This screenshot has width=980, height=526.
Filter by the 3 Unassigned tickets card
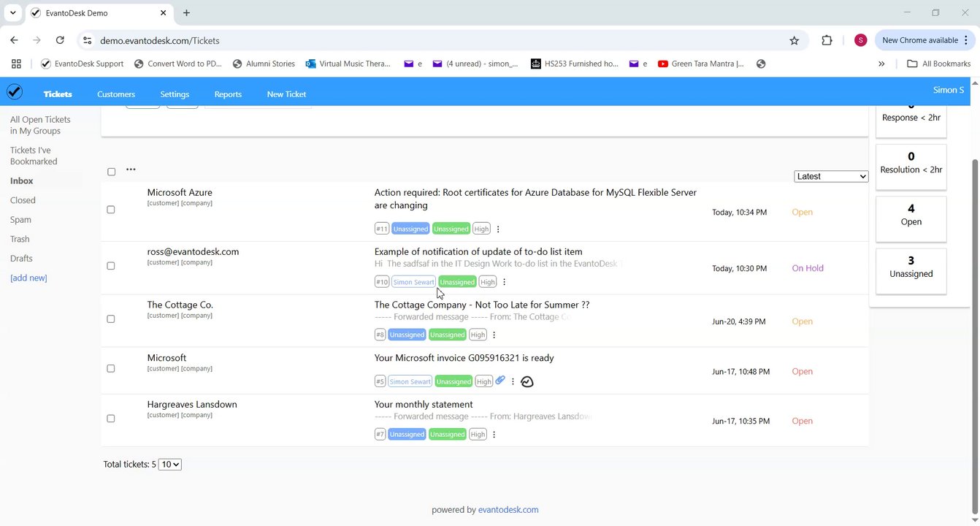pyautogui.click(x=911, y=271)
